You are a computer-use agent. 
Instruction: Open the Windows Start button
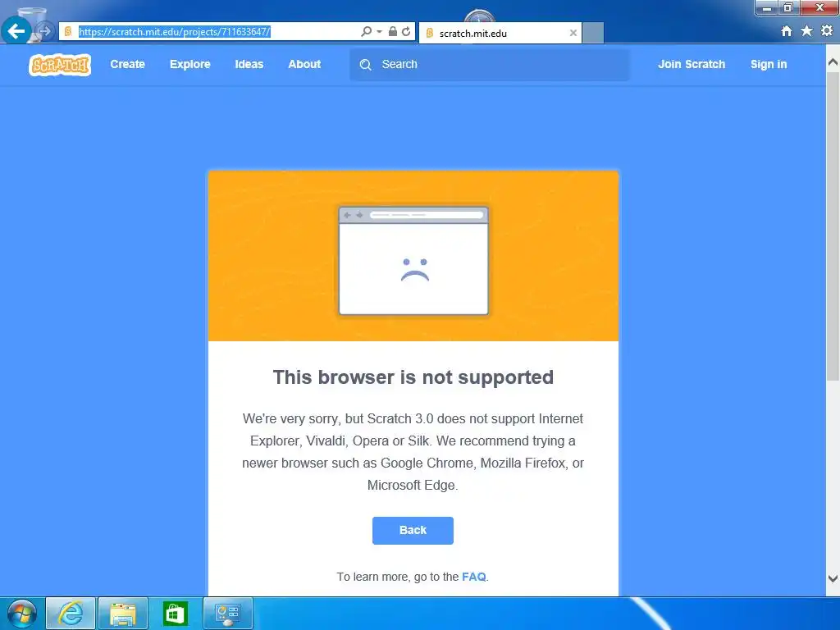pos(21,614)
